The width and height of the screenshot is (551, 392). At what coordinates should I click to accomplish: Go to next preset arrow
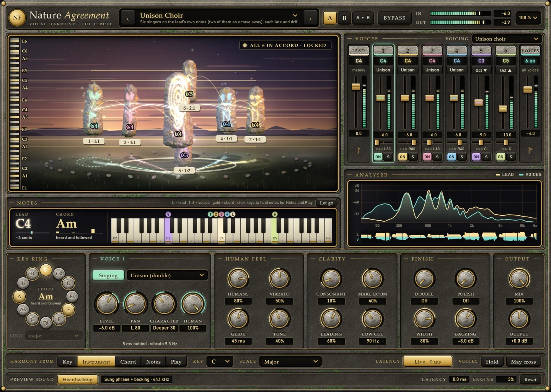pos(310,18)
